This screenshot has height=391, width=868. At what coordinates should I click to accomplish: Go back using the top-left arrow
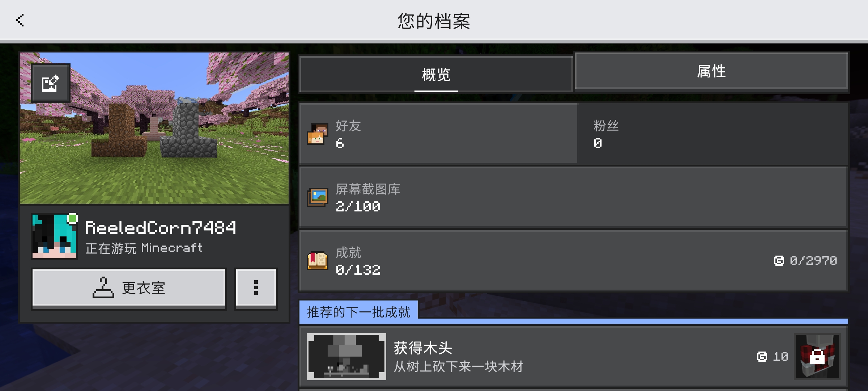(20, 20)
